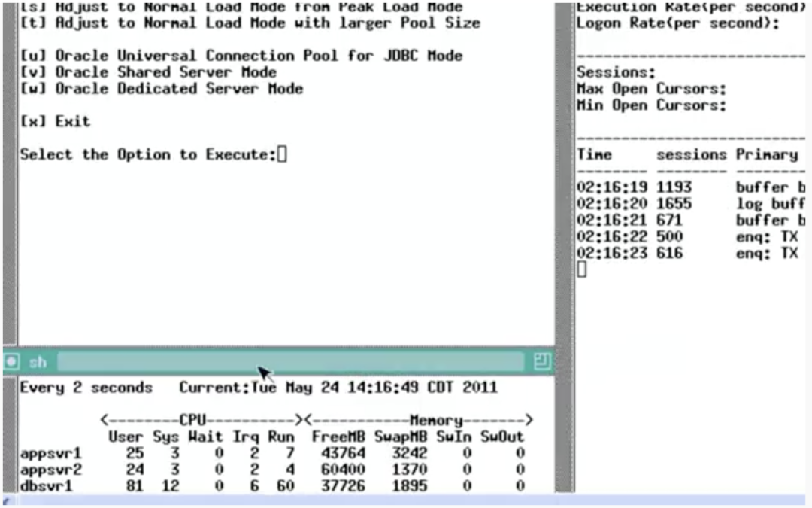Select '[v] Oracle Shared Server Mode' line
812x508 pixels.
148,72
